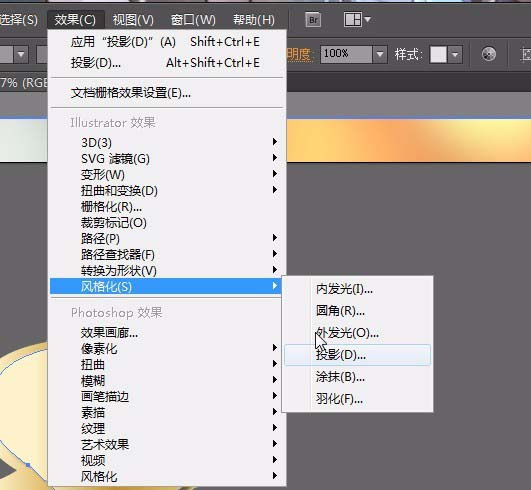Expand the SVG 滤镜(G) submenu
This screenshot has width=531, height=490.
pos(166,158)
